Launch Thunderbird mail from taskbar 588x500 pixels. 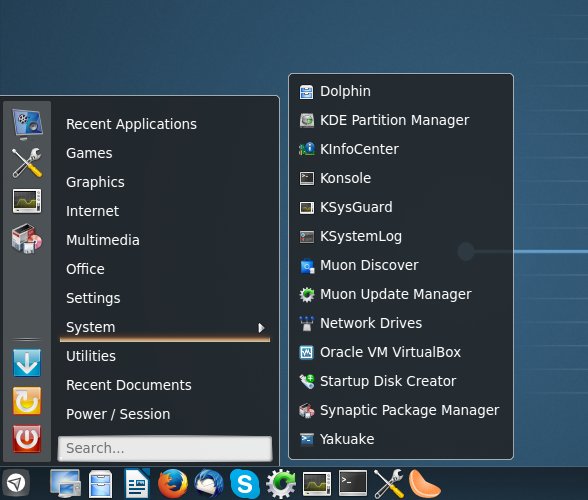click(209, 483)
